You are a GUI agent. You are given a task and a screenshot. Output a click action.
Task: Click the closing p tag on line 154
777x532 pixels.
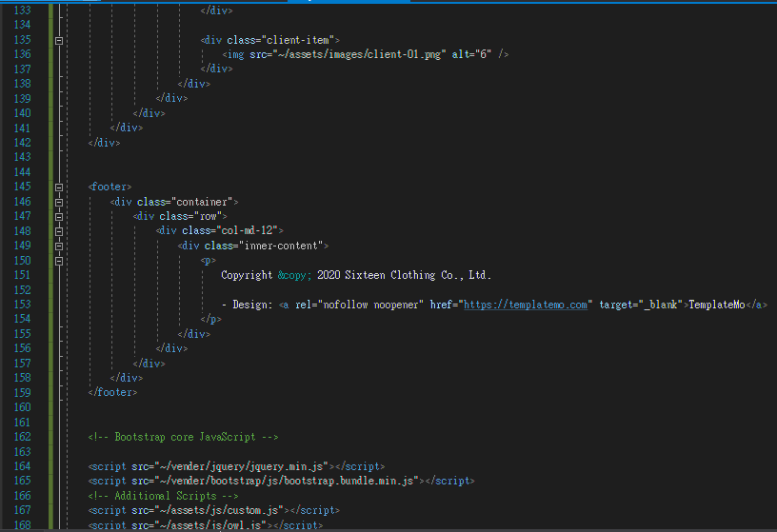(x=211, y=319)
